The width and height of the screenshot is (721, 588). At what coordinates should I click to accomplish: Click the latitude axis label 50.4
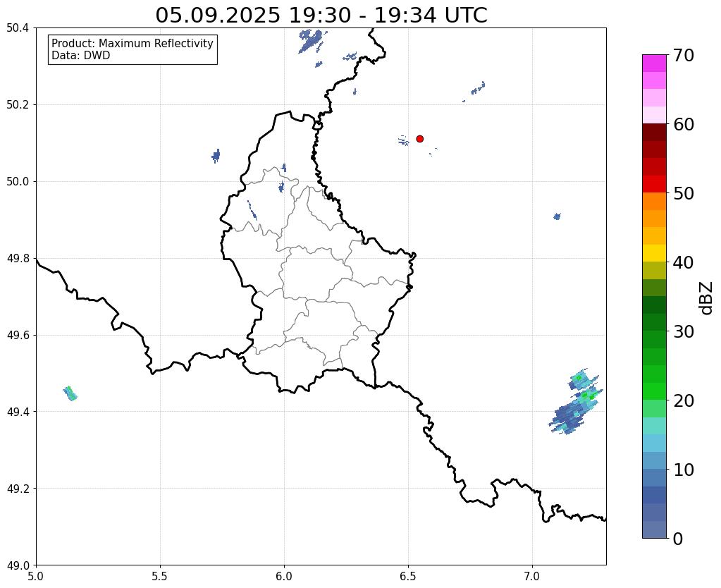(x=18, y=28)
